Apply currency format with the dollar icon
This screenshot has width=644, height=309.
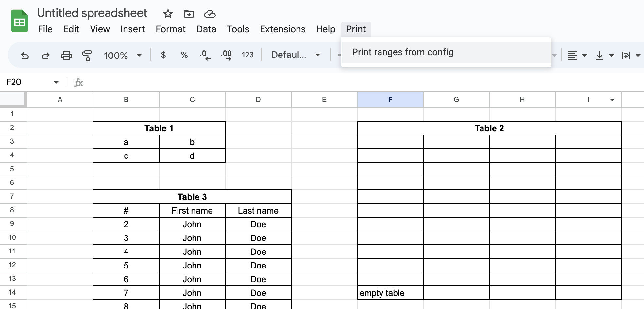163,55
